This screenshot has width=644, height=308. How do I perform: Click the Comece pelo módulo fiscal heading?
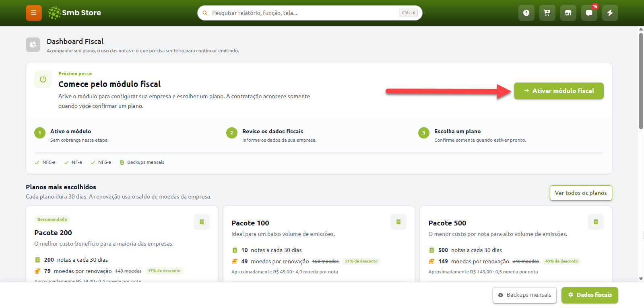109,84
